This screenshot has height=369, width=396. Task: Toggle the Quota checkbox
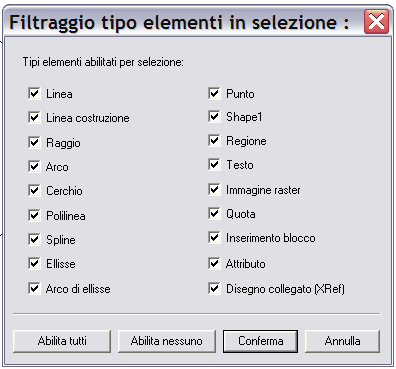point(214,213)
